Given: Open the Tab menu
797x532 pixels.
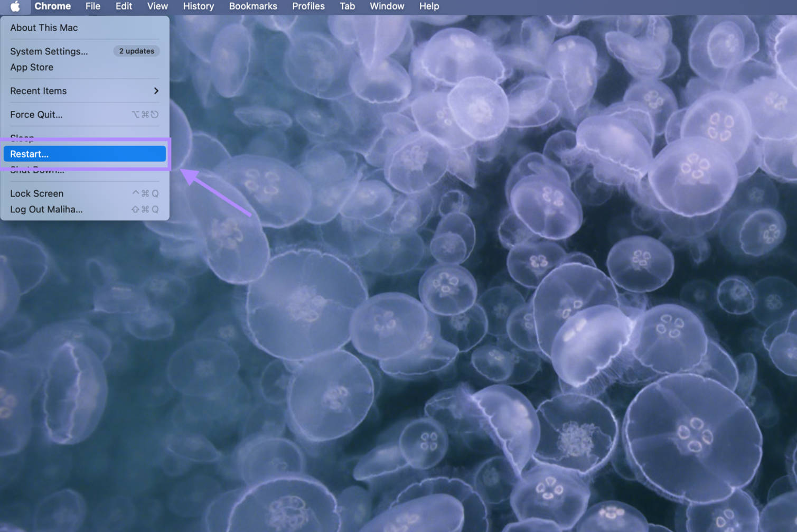Looking at the screenshot, I should point(347,6).
